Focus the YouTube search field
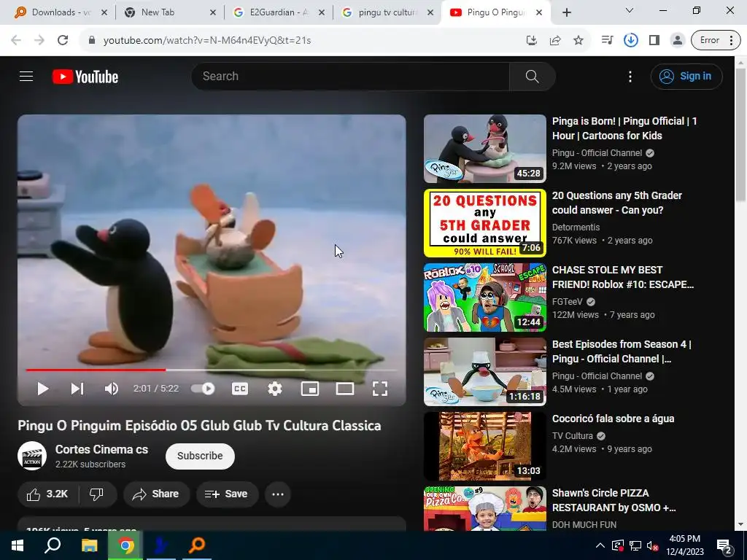747x560 pixels. (351, 76)
